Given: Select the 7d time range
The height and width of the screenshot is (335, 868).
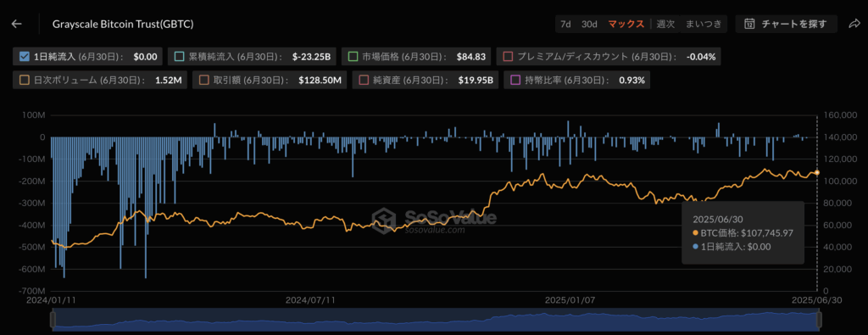Looking at the screenshot, I should pyautogui.click(x=565, y=24).
